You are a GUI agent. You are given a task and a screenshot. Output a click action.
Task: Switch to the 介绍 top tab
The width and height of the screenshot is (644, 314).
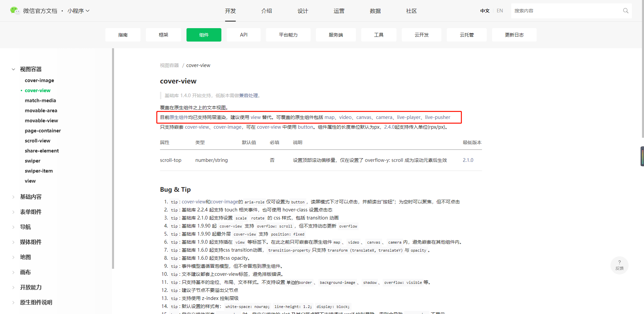(x=267, y=11)
